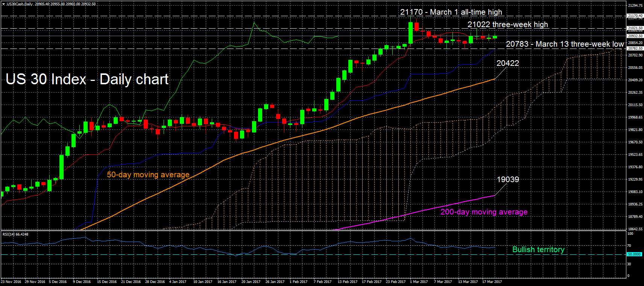Select the 'Bullish territory' RSI label

click(538, 249)
